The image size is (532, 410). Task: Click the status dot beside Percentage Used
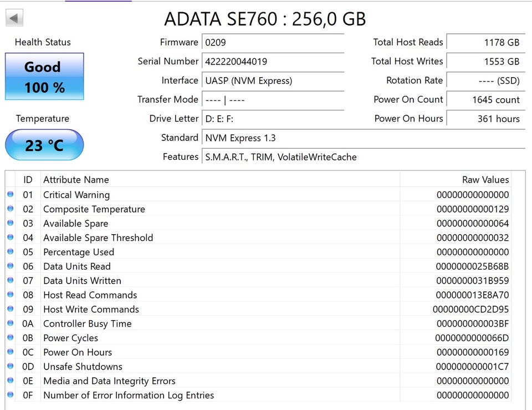coord(11,252)
